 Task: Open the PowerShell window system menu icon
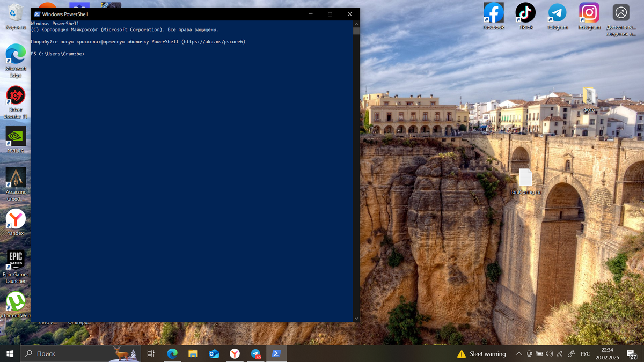point(37,14)
